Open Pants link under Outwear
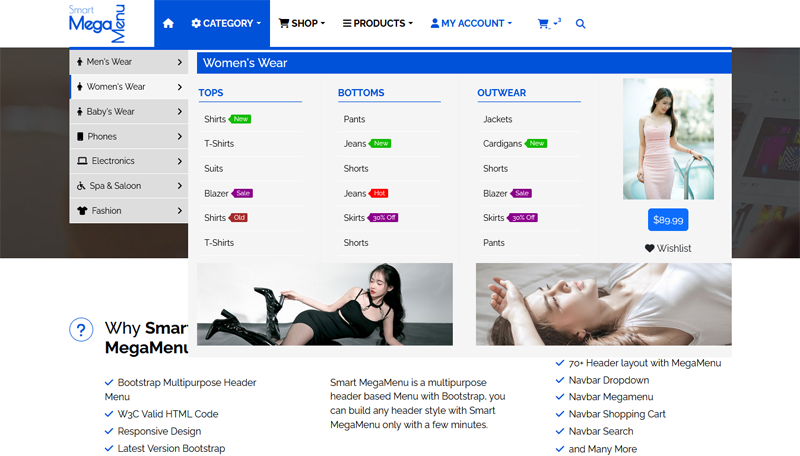Viewport: 800px width, 456px height. click(494, 243)
